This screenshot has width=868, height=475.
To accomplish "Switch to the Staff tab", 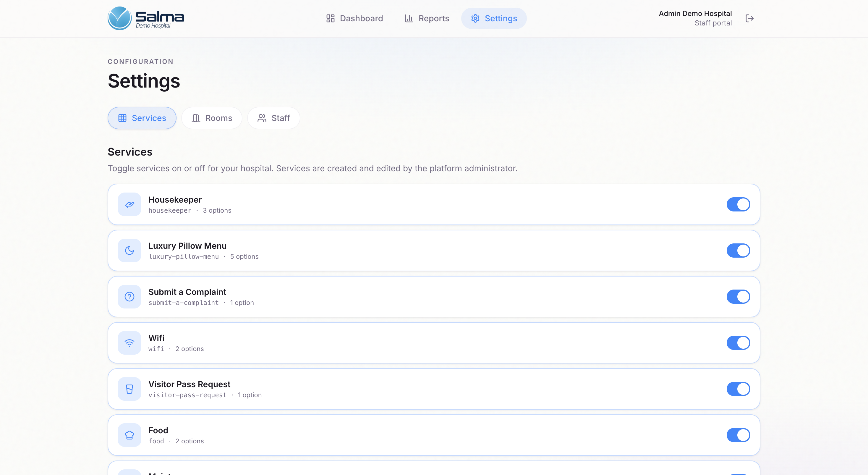I will pyautogui.click(x=273, y=118).
